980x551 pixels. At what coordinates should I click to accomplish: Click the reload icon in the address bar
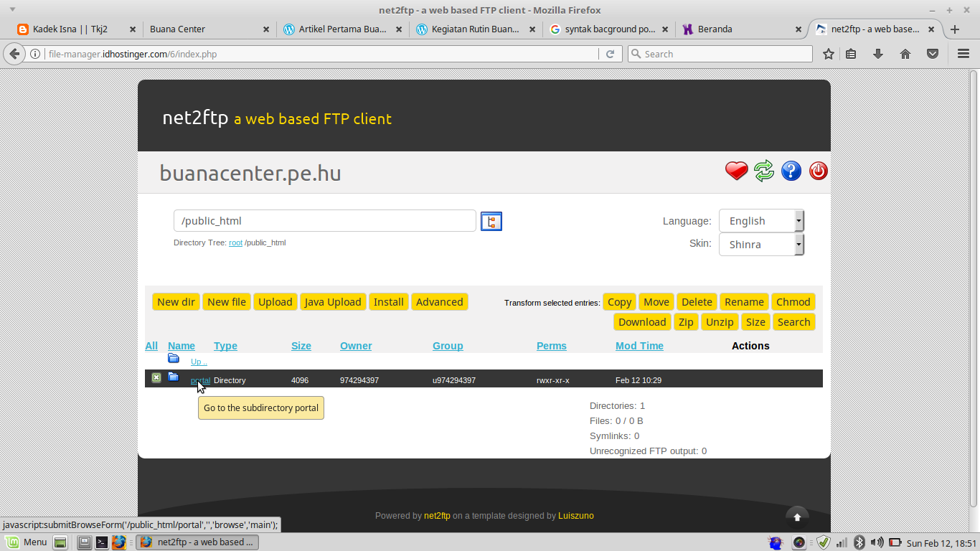(610, 54)
